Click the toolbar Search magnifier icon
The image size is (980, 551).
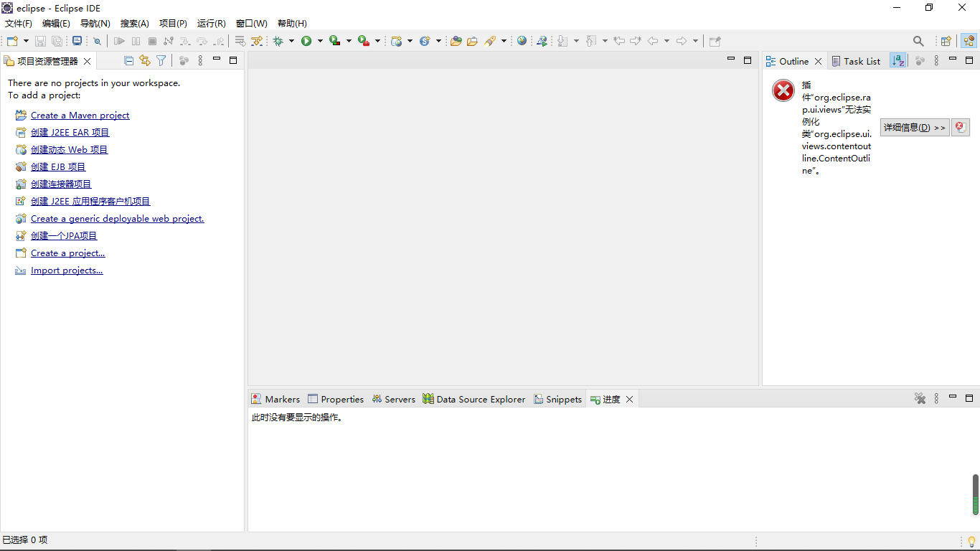918,41
